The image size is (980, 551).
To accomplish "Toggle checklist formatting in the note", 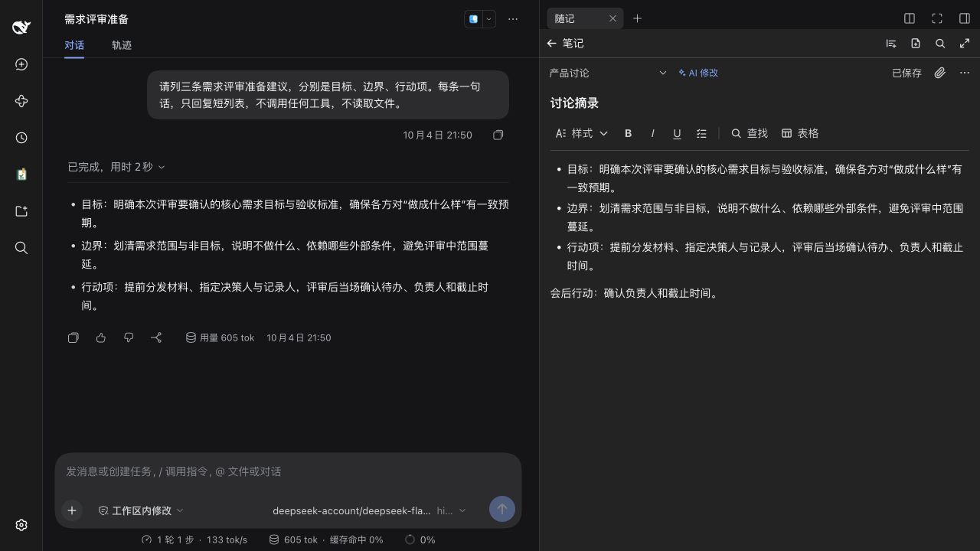I will click(x=701, y=133).
